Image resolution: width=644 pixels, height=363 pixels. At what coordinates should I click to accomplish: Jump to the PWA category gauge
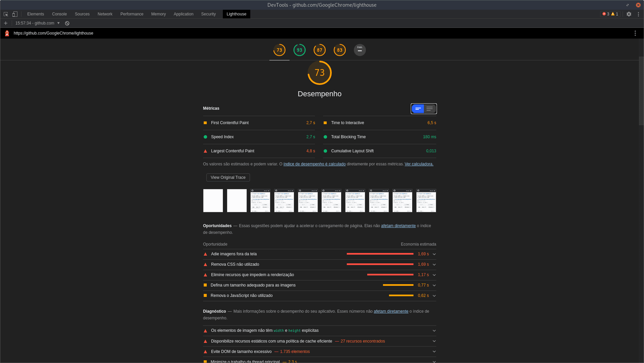click(360, 50)
